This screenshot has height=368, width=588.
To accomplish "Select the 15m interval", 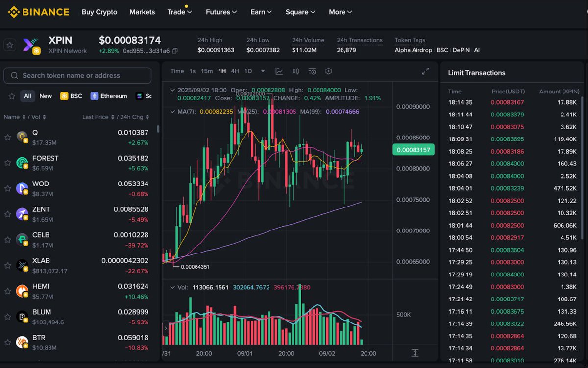I will click(x=207, y=71).
